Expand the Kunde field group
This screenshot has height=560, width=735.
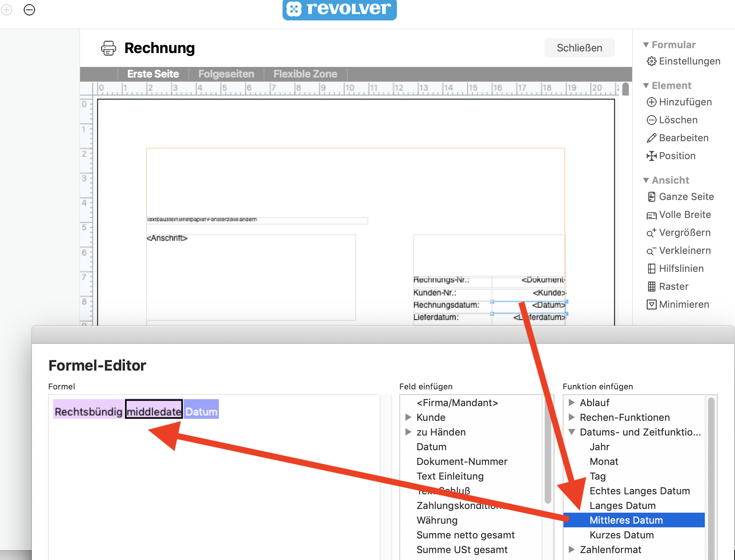point(408,417)
